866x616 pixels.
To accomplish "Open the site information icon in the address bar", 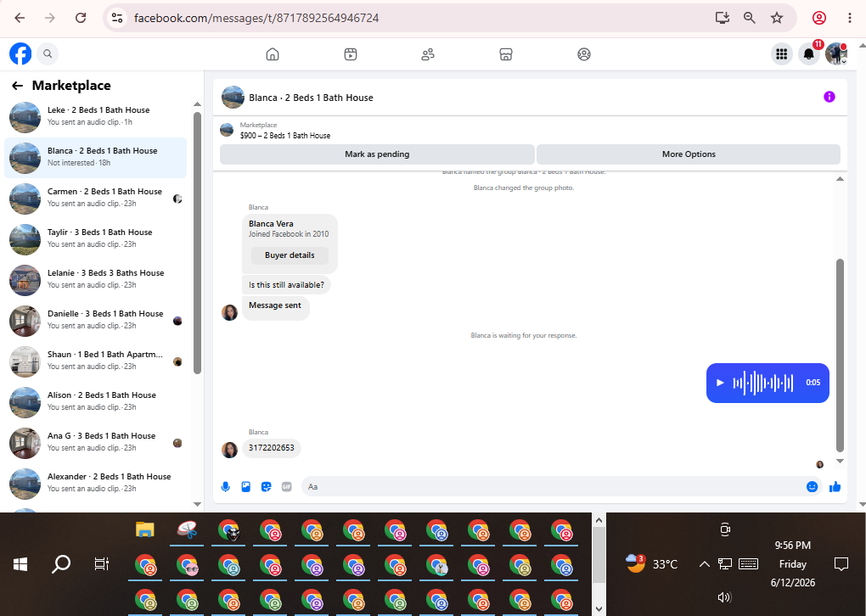I will (x=117, y=18).
